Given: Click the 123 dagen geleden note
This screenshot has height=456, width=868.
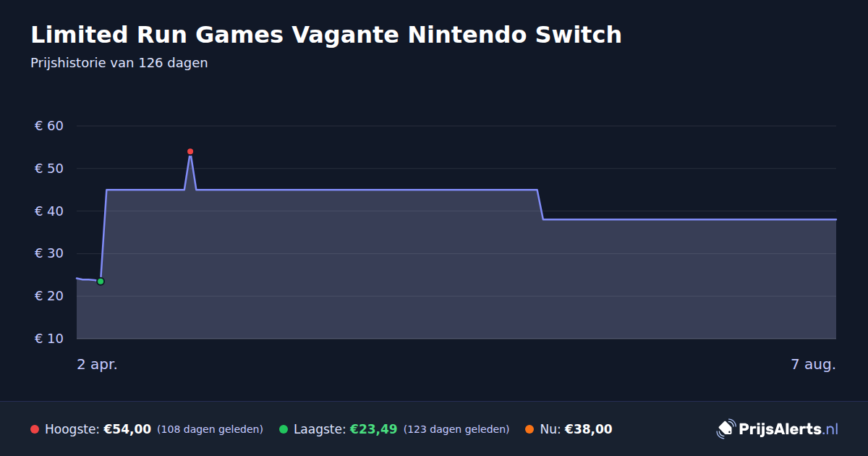Looking at the screenshot, I should point(456,429).
